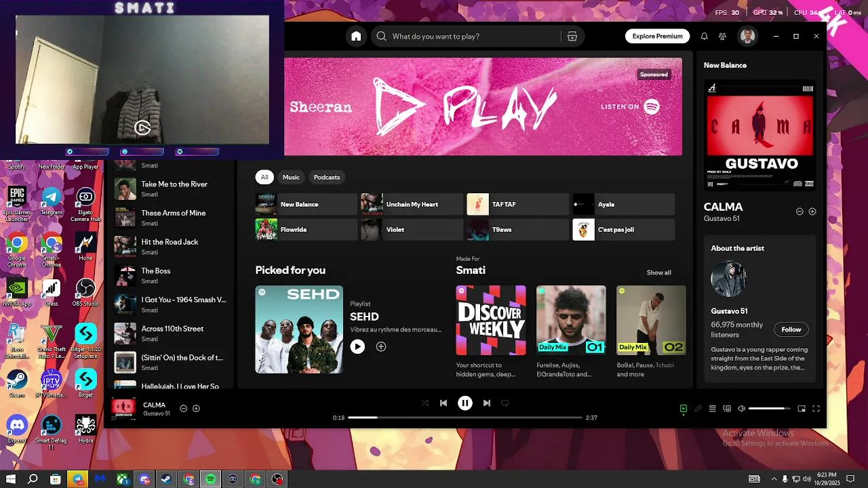Skip to next track
The image size is (868, 488).
point(486,403)
